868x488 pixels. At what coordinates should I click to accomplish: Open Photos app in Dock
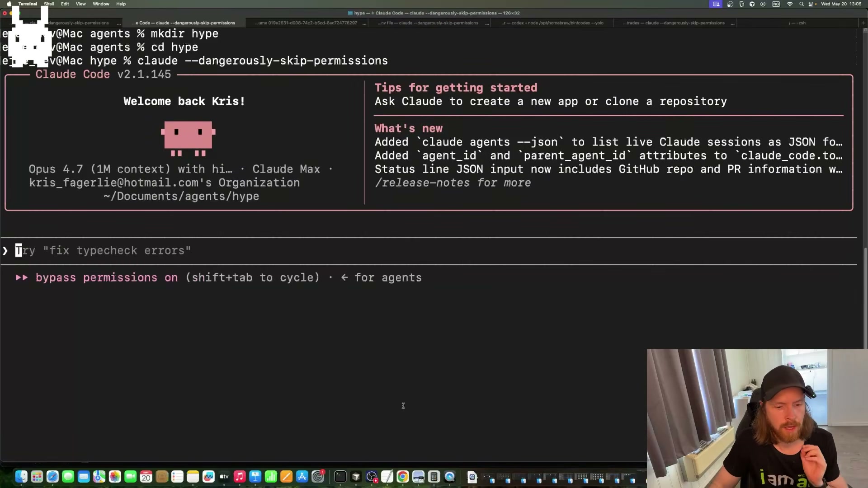(x=115, y=476)
